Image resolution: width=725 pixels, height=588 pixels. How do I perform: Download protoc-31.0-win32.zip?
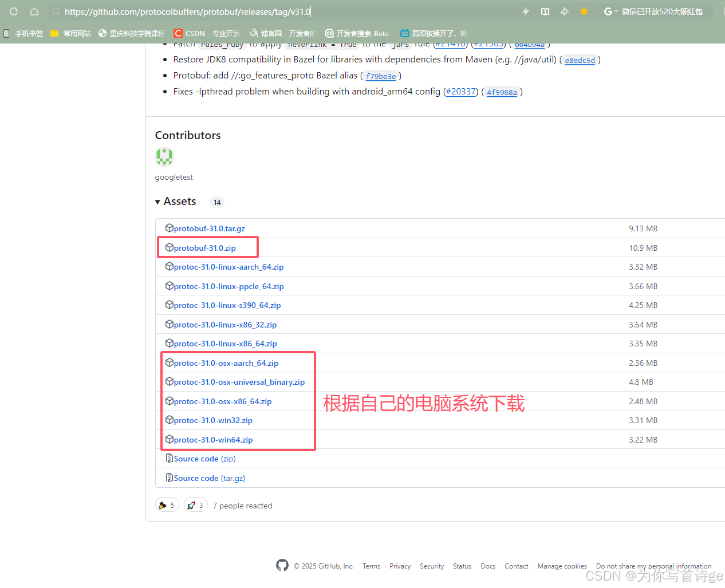click(x=213, y=420)
